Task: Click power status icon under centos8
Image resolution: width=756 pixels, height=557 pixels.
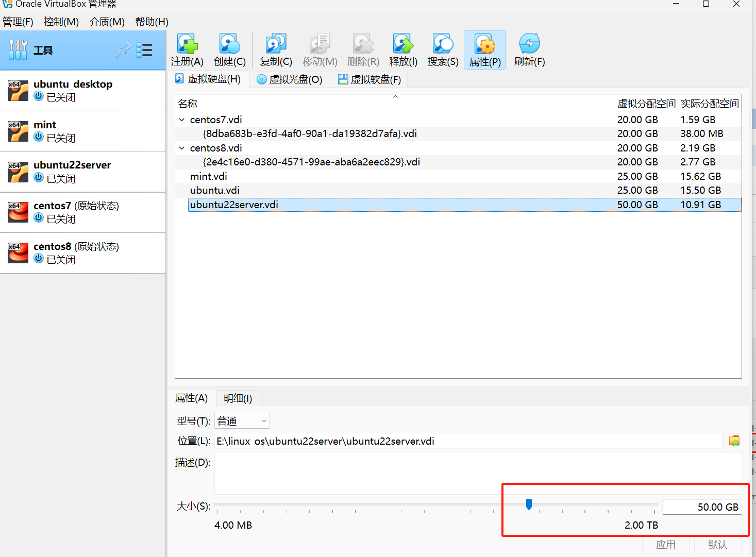Action: 39,259
